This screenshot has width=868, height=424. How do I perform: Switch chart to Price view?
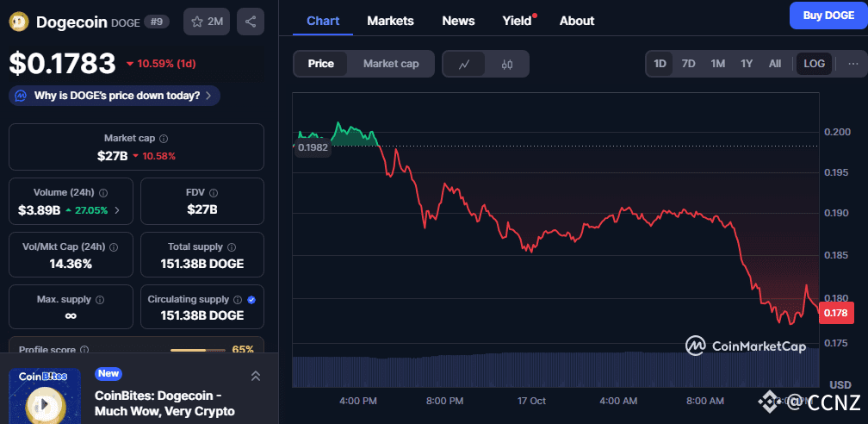point(321,64)
